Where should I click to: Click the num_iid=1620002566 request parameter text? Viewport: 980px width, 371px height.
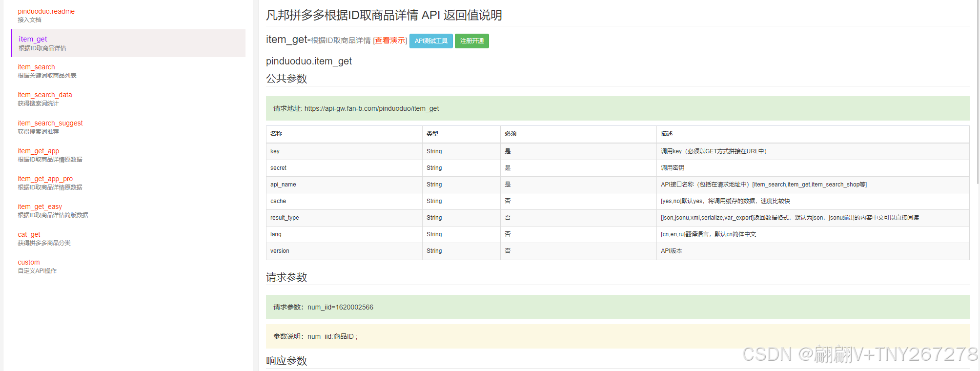[x=340, y=307]
